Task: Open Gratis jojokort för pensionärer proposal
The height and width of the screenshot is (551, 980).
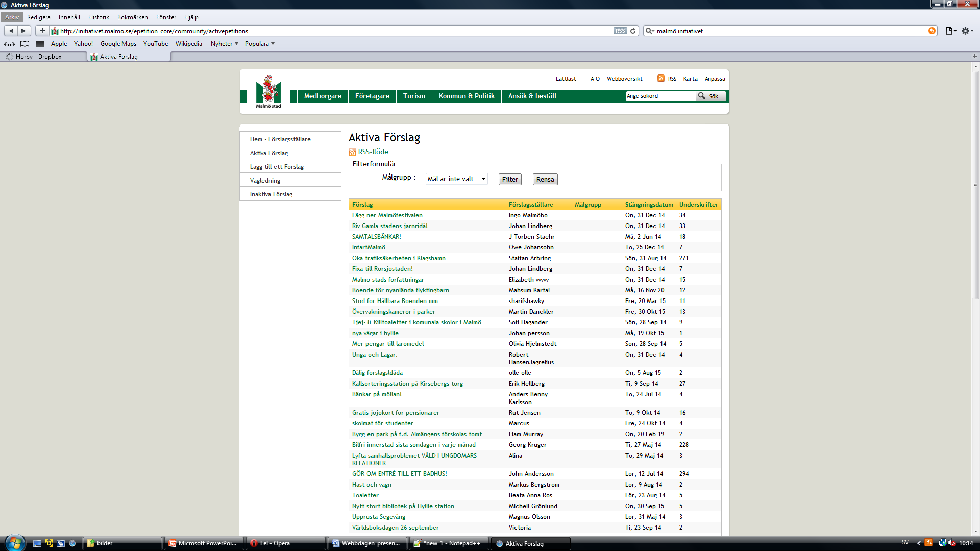Action: (396, 413)
